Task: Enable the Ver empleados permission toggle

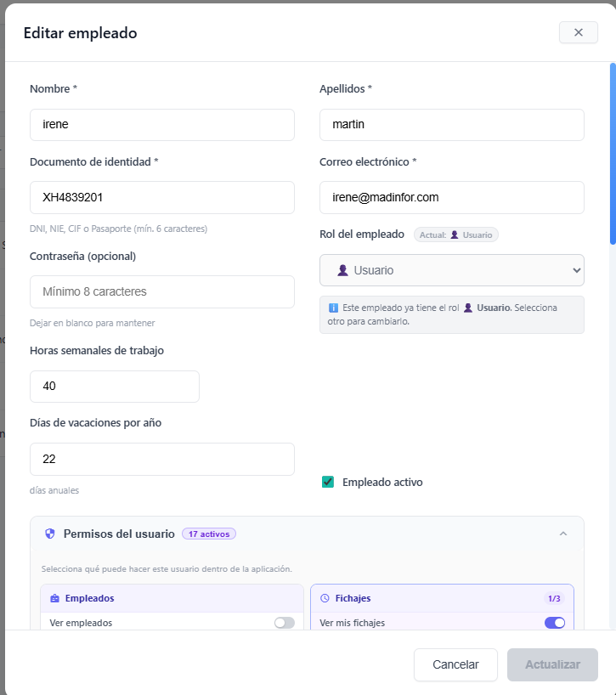Action: tap(285, 622)
